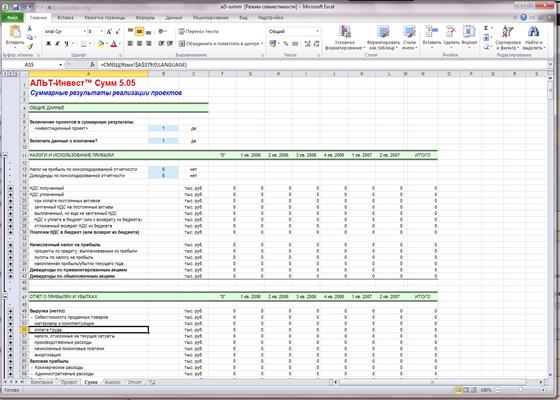Click the Comma Style number icon
This screenshot has width=560, height=400.
point(295,44)
